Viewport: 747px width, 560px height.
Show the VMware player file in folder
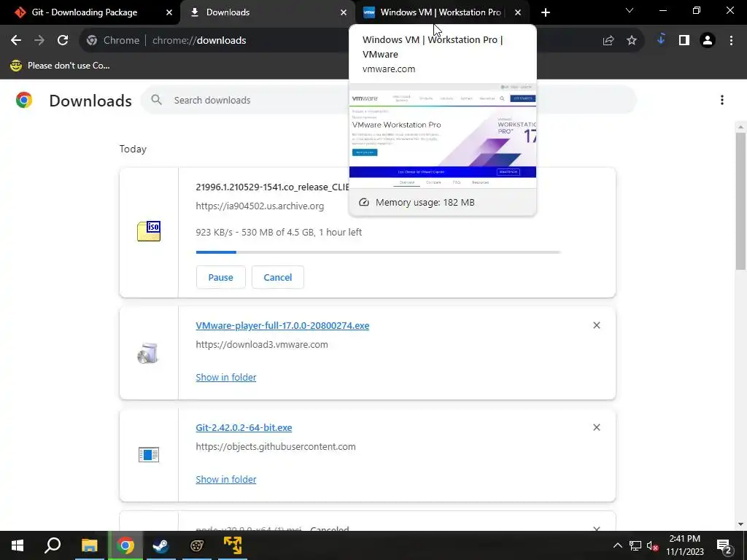tap(226, 377)
